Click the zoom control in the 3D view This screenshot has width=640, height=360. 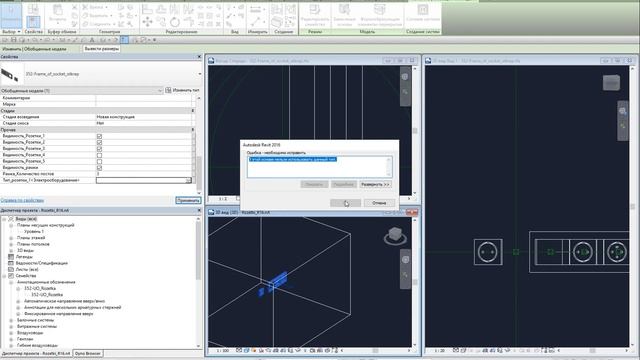click(x=405, y=275)
